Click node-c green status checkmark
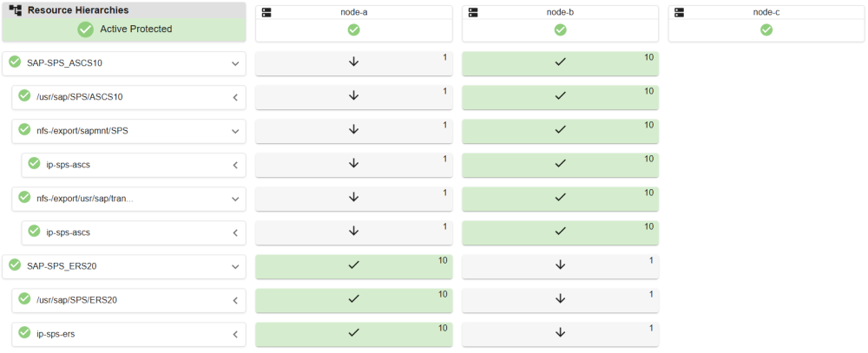The width and height of the screenshot is (868, 353). 766,29
